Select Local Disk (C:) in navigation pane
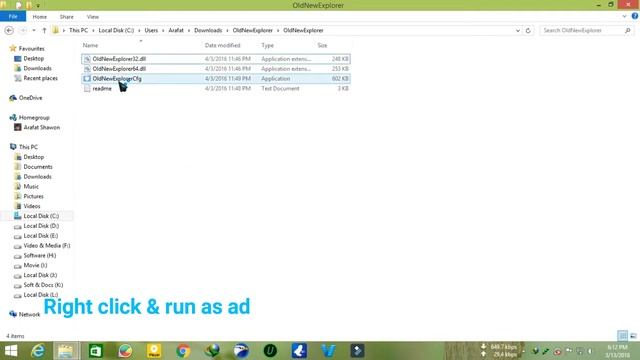 (41, 216)
